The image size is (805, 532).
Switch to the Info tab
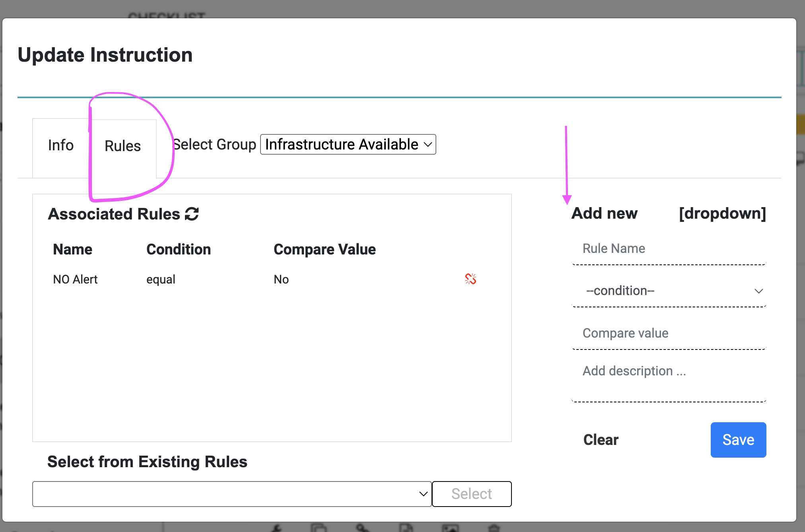[x=60, y=145]
